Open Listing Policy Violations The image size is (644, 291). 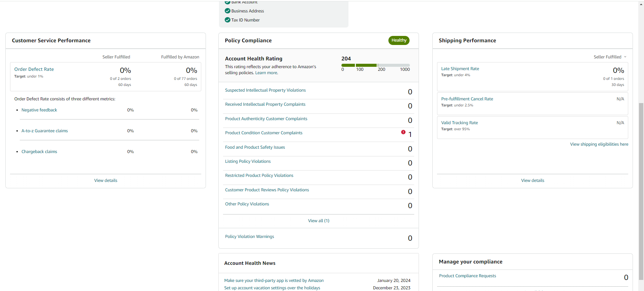[x=248, y=161]
